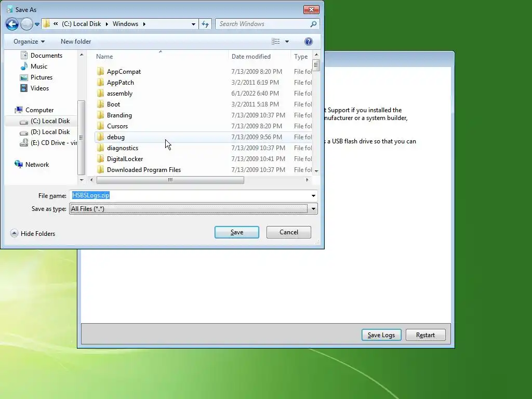The image size is (532, 399).
Task: Click Restart in the background window
Action: tap(425, 335)
